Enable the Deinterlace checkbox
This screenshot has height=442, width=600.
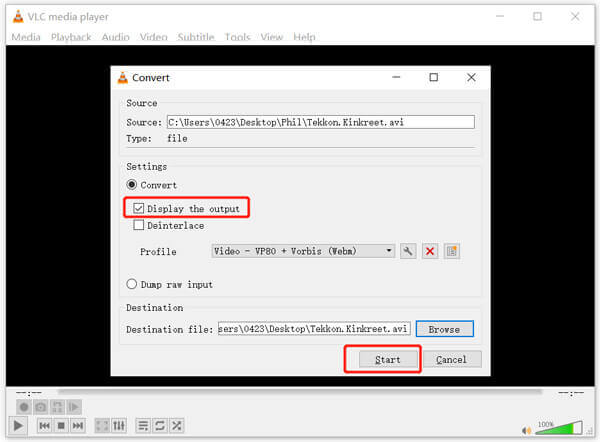point(139,225)
